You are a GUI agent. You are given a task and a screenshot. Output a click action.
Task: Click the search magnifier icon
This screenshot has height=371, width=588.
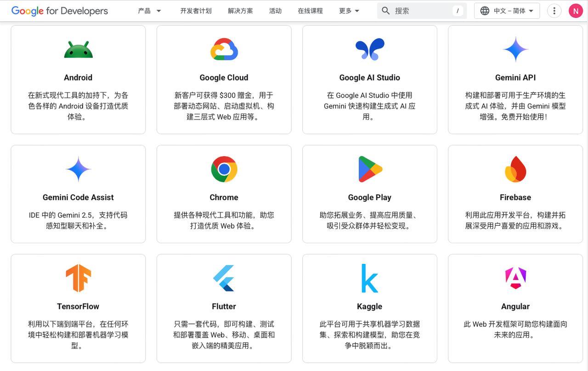click(x=386, y=11)
